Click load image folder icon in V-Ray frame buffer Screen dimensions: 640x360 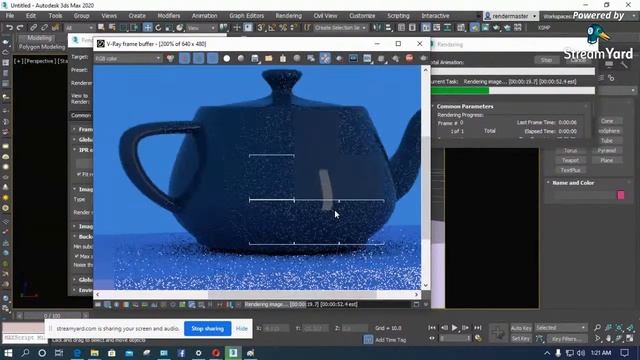click(269, 58)
